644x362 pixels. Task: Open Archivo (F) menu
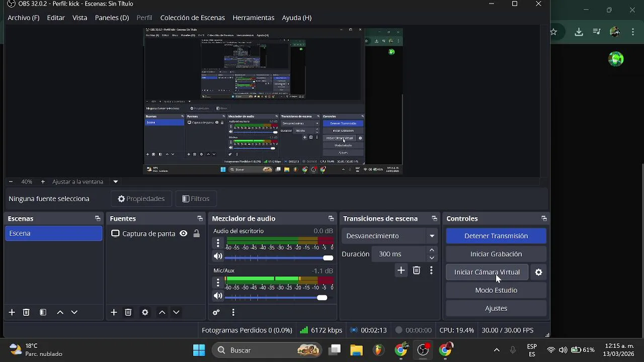(24, 18)
